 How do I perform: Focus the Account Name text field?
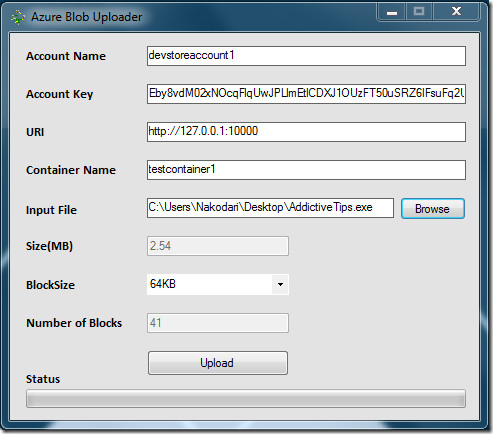click(x=306, y=56)
